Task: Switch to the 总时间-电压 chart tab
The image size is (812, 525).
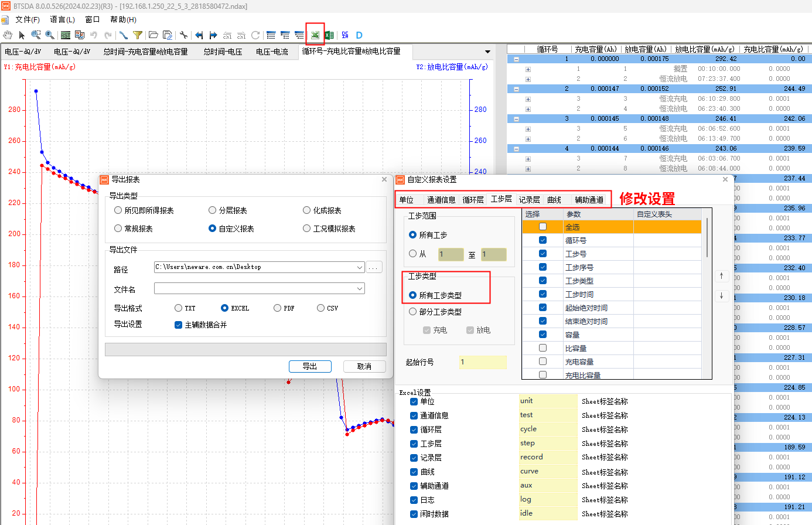Action: point(223,52)
